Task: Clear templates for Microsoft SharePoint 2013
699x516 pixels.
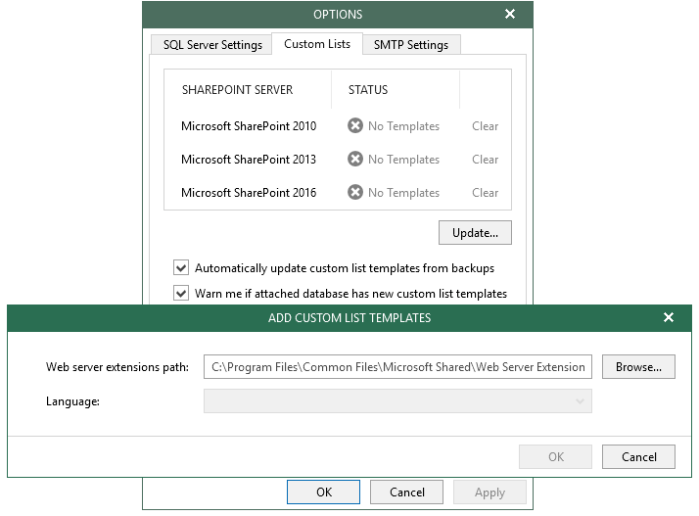Action: (x=485, y=159)
